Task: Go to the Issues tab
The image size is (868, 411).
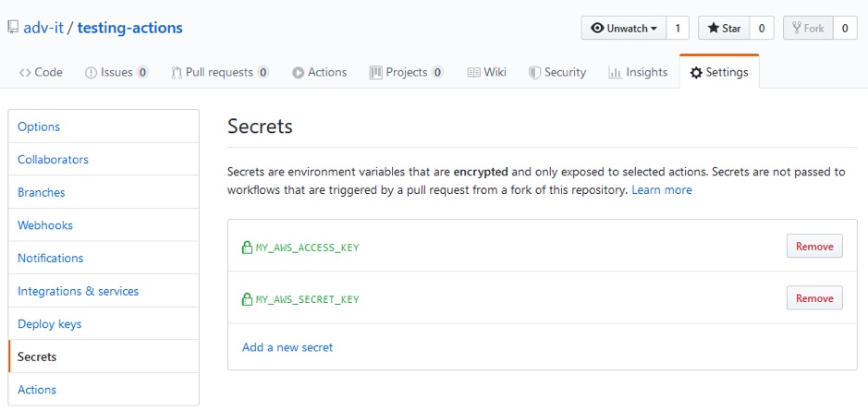Action: [x=116, y=72]
